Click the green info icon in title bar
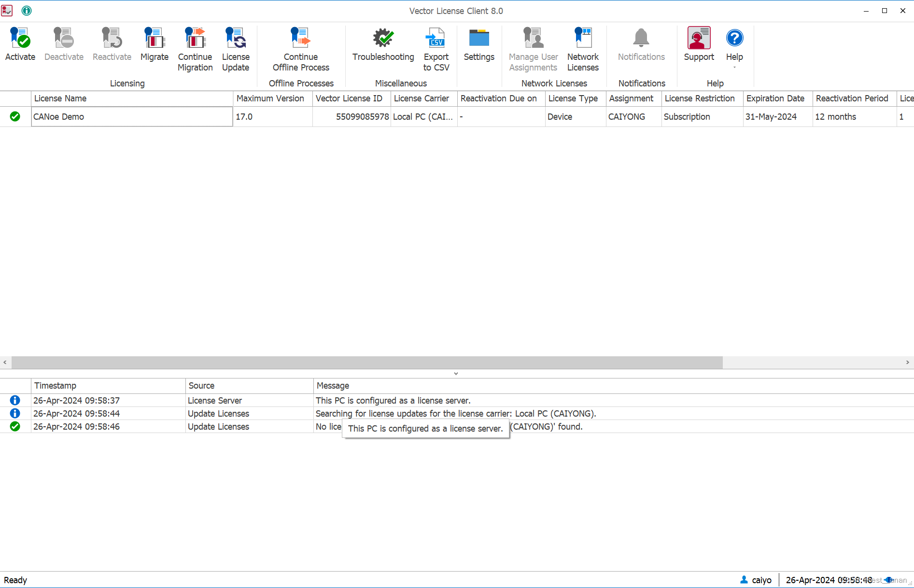914x588 pixels. [x=27, y=11]
